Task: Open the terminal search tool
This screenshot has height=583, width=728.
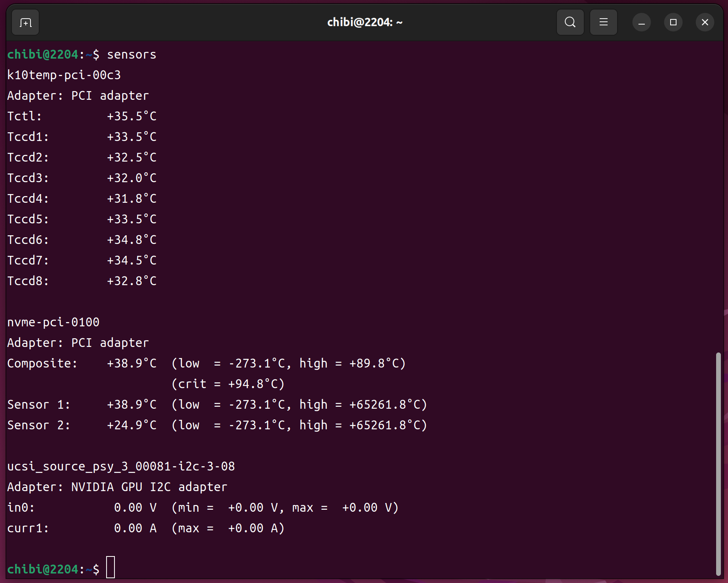Action: tap(570, 23)
